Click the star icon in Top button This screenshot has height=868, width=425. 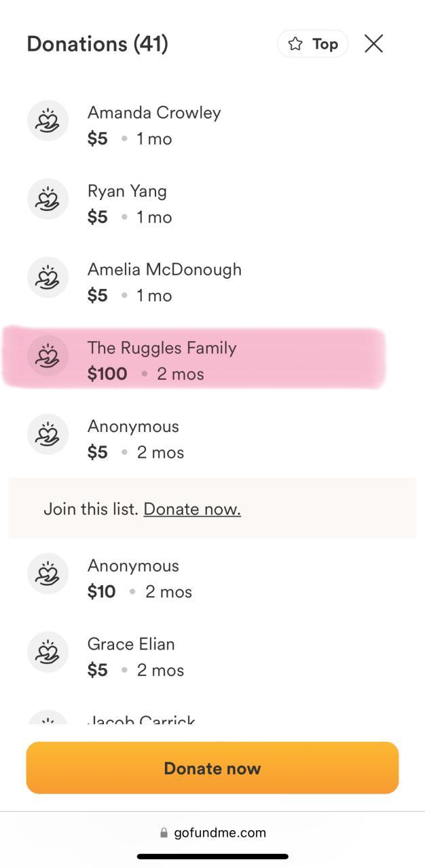[x=295, y=44]
